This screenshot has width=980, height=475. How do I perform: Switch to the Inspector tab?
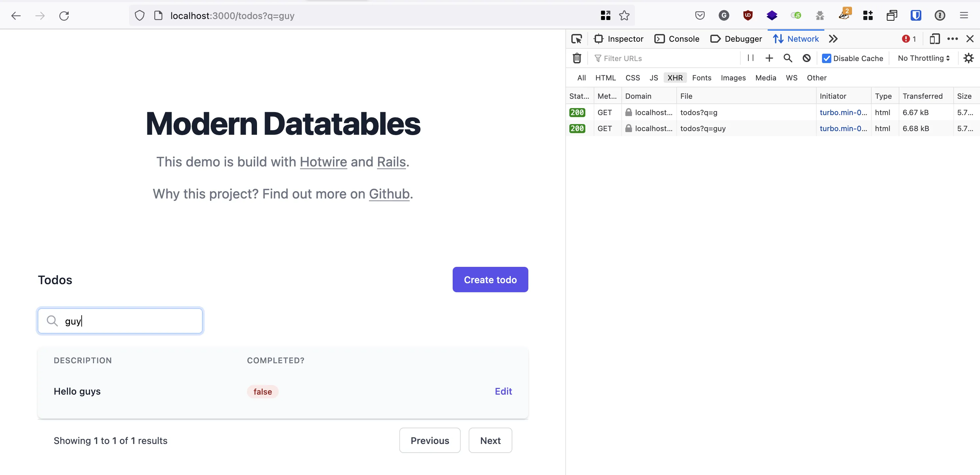619,39
